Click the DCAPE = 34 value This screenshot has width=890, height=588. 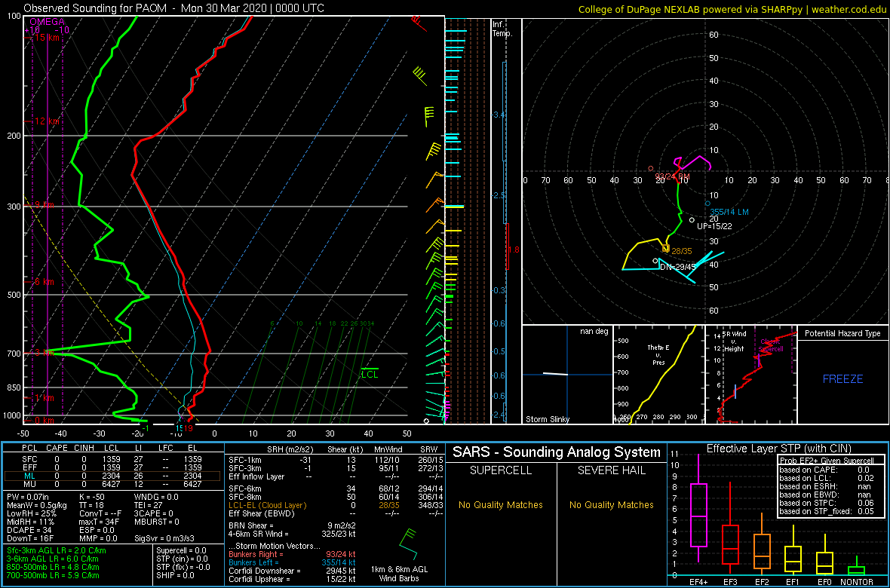[29, 529]
